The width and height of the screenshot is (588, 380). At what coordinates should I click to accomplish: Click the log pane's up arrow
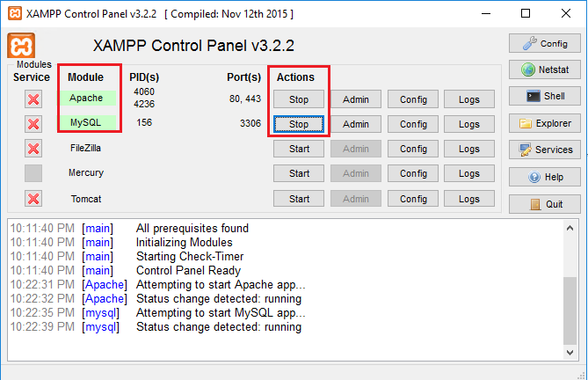point(570,228)
